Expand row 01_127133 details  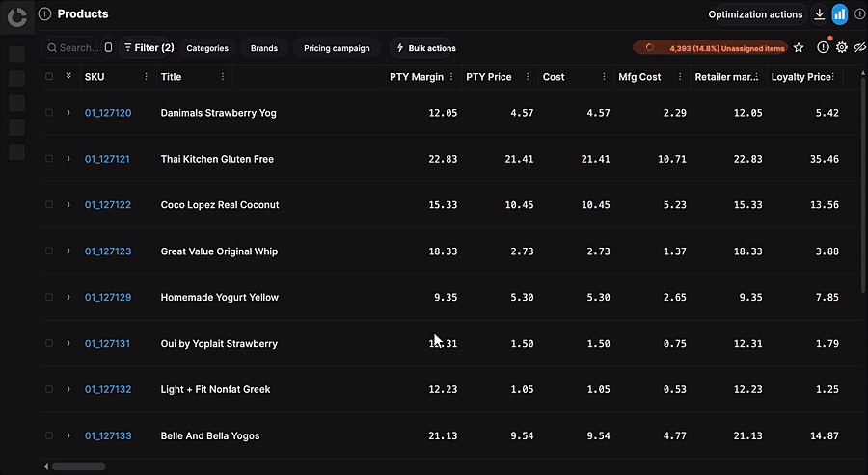(x=68, y=435)
